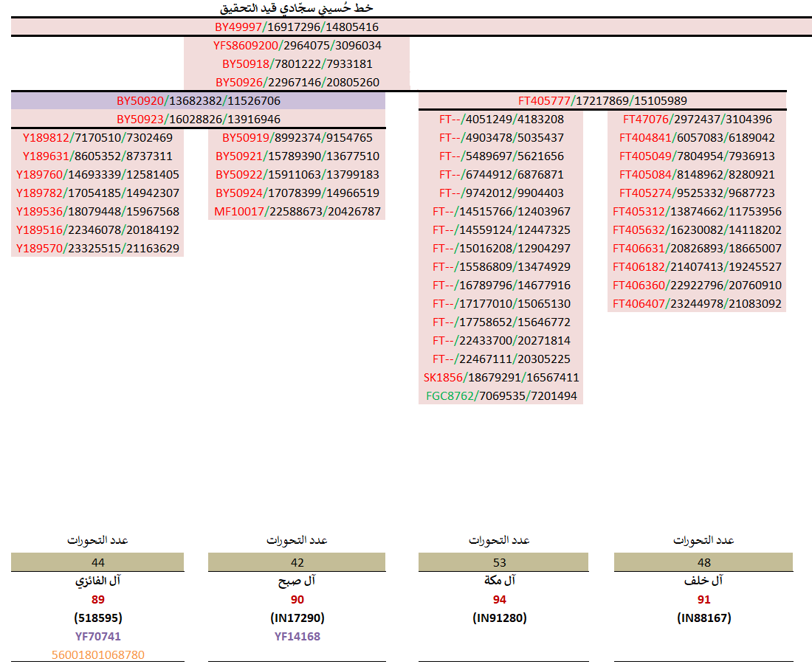Click the آل الفائزي family label

point(97,581)
